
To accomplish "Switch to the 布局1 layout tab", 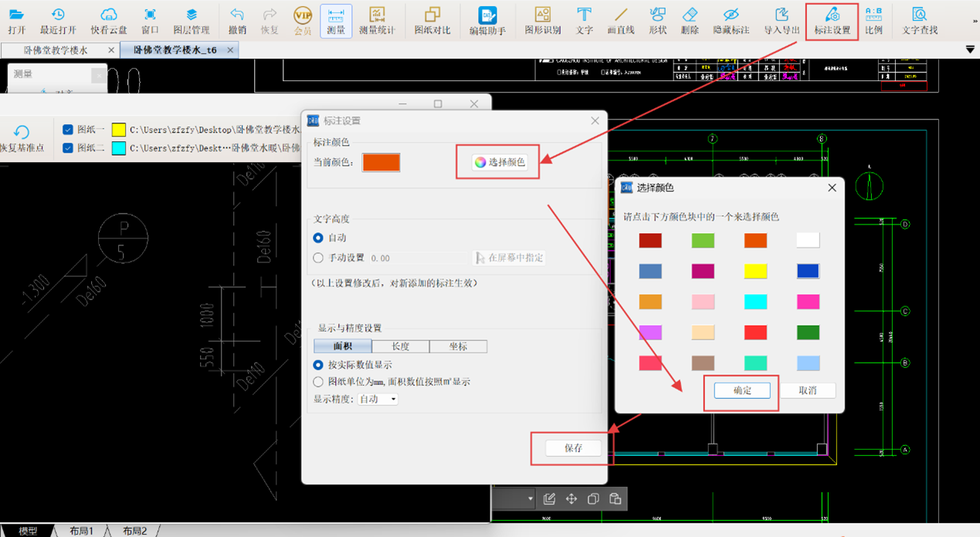I will [x=81, y=531].
